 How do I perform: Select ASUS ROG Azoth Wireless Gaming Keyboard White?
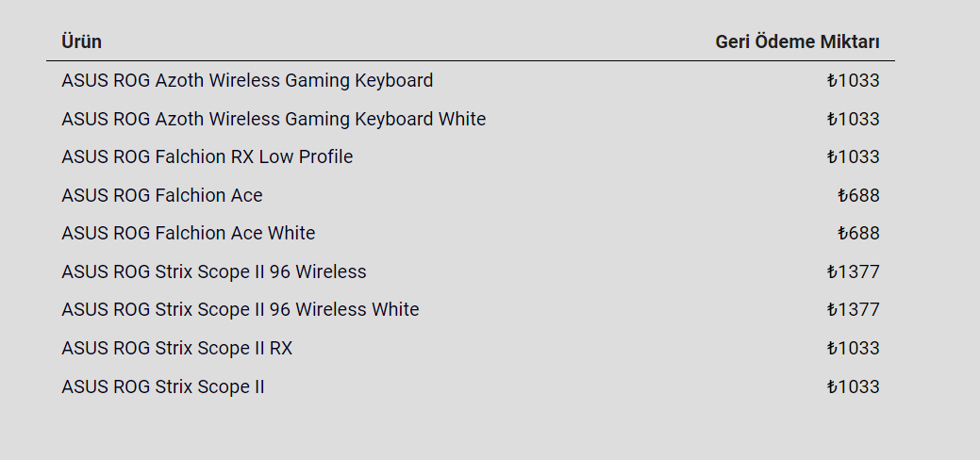pos(274,119)
